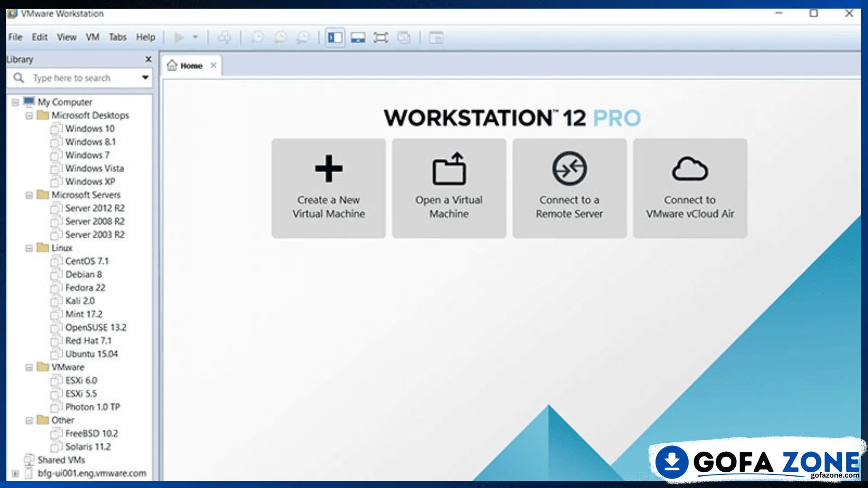Collapse the Linux folder

[x=29, y=248]
